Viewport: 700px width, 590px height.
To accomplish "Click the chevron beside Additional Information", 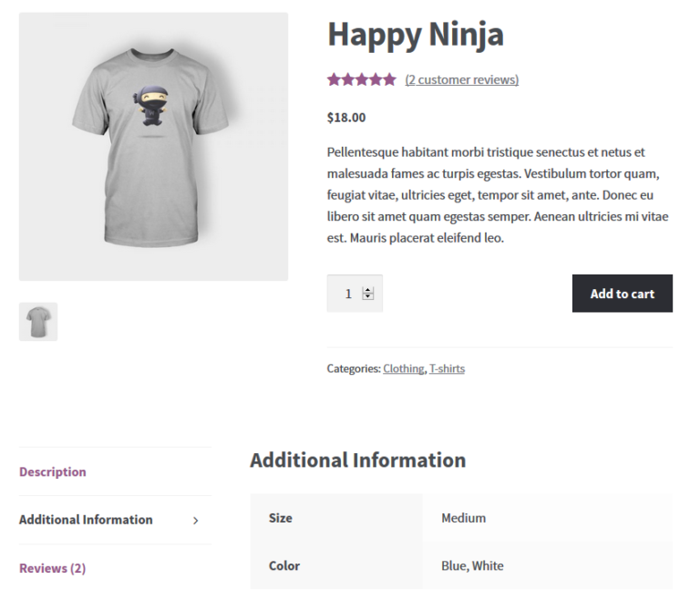I will (196, 521).
